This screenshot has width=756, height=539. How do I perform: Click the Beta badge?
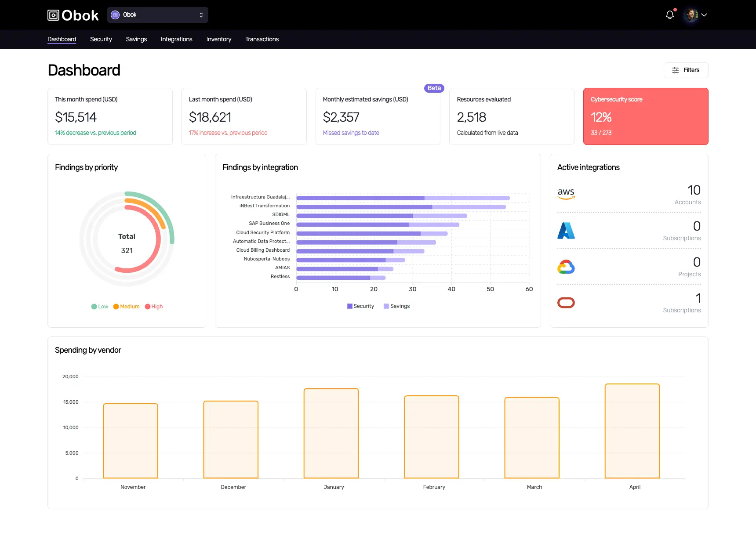click(x=434, y=88)
